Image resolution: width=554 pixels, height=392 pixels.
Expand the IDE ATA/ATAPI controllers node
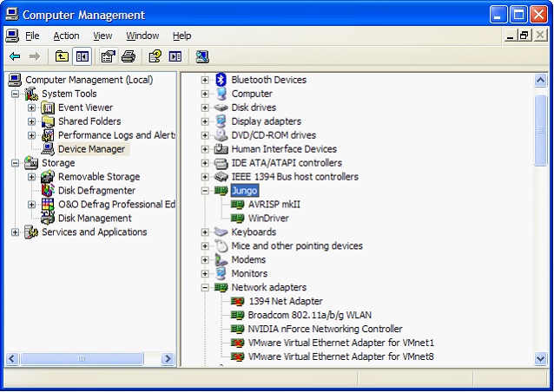click(x=205, y=163)
